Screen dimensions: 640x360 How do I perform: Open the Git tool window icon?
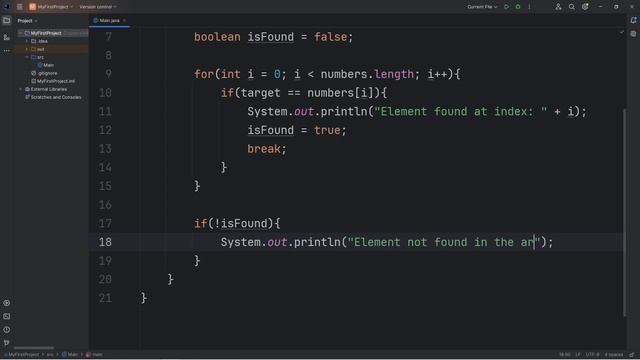[7, 342]
